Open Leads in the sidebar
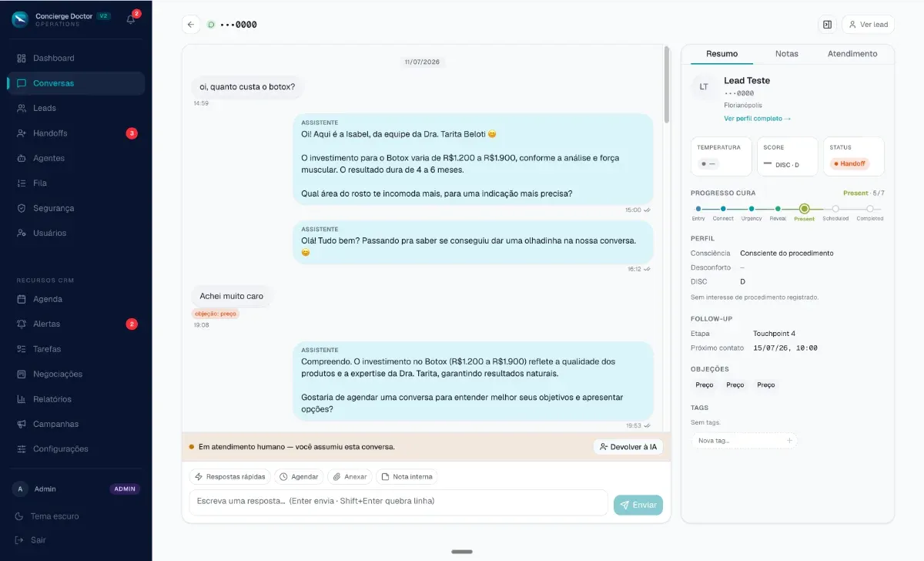 75,109
